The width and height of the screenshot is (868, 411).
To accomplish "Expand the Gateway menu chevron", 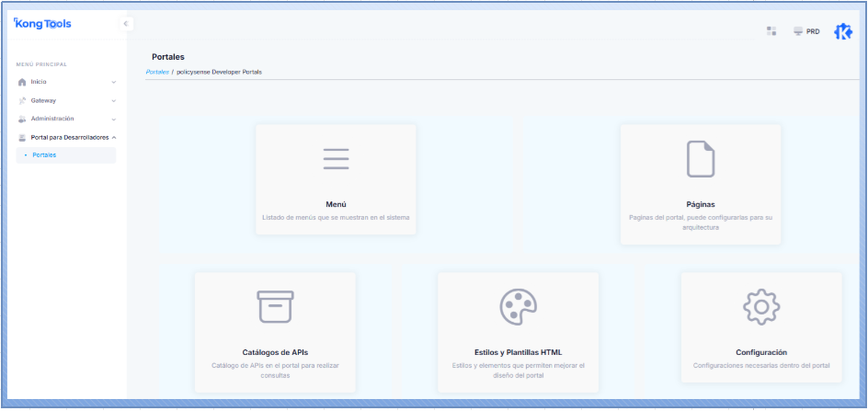I will point(114,100).
